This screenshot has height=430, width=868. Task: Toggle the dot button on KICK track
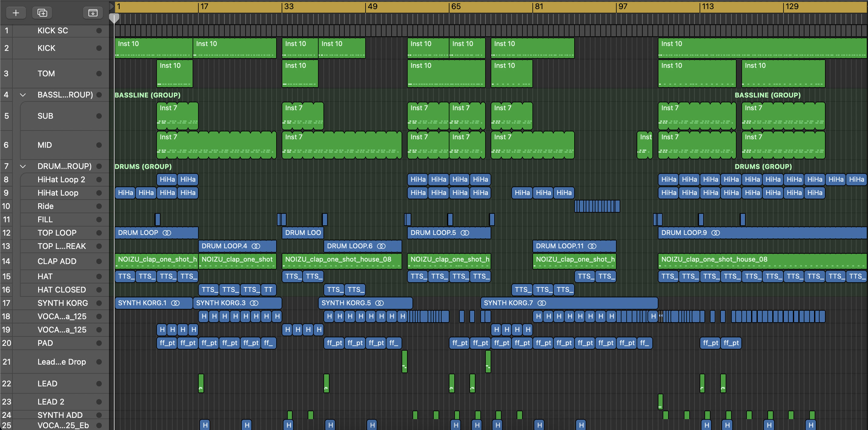click(99, 48)
